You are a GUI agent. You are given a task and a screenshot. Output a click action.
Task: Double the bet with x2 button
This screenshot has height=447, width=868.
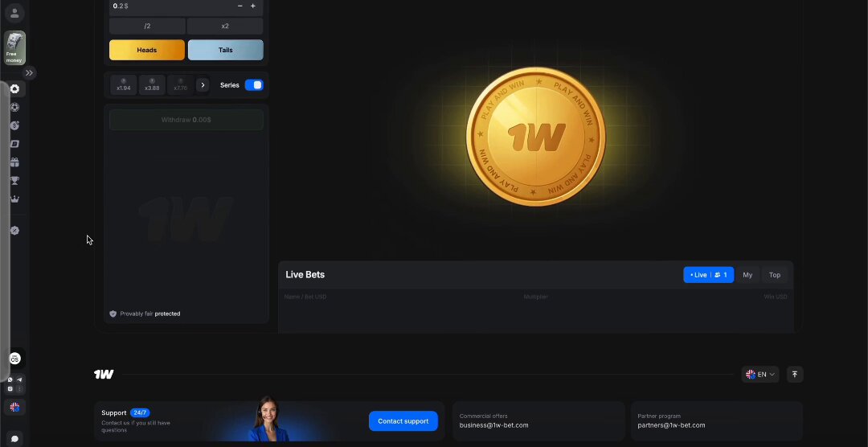tap(225, 26)
